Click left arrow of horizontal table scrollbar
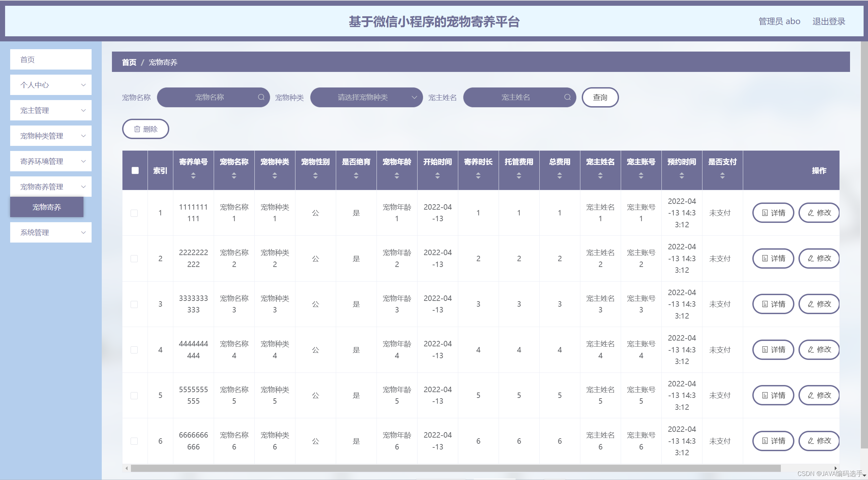Viewport: 868px width, 480px height. (127, 468)
